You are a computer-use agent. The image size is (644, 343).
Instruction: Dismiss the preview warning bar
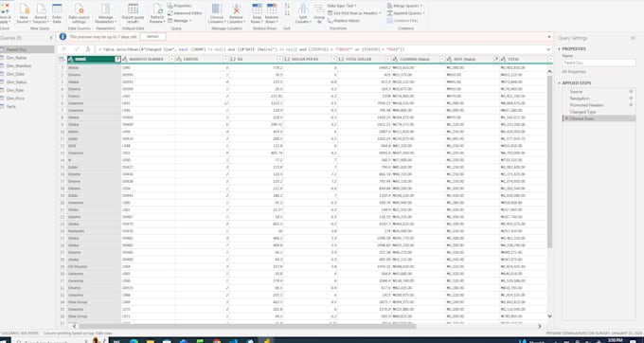click(548, 37)
